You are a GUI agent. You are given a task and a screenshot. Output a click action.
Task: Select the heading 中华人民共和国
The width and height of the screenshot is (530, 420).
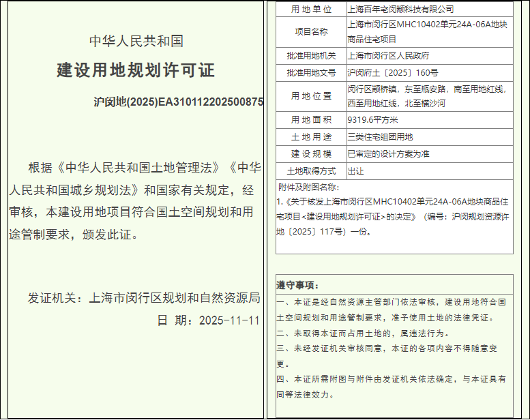pos(136,41)
